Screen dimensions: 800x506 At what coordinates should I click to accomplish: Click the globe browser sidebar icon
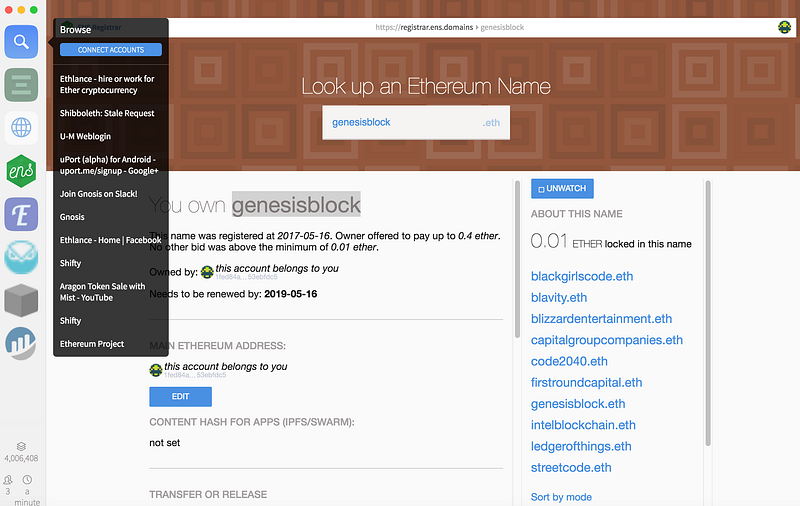coord(21,128)
